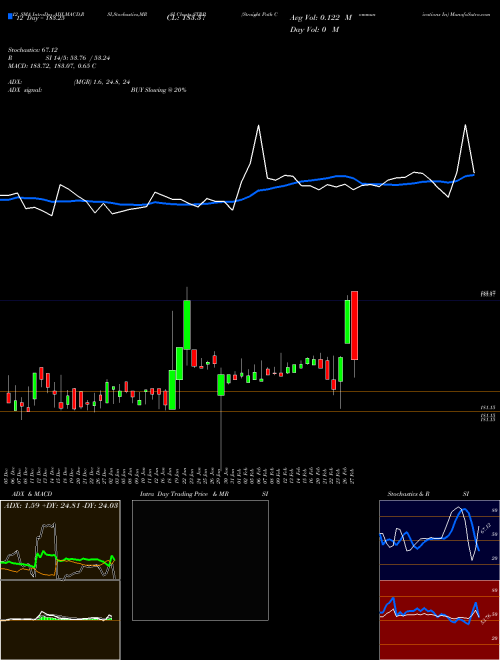Click the "67.12" marker inside Stochastics panel
Viewport: 500px width, 660px height.
[486, 528]
